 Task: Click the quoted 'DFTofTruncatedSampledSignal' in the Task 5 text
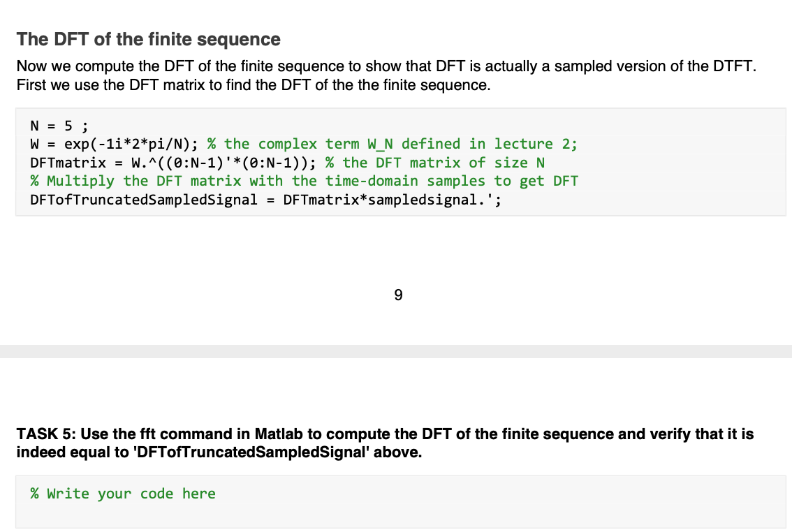point(251,452)
